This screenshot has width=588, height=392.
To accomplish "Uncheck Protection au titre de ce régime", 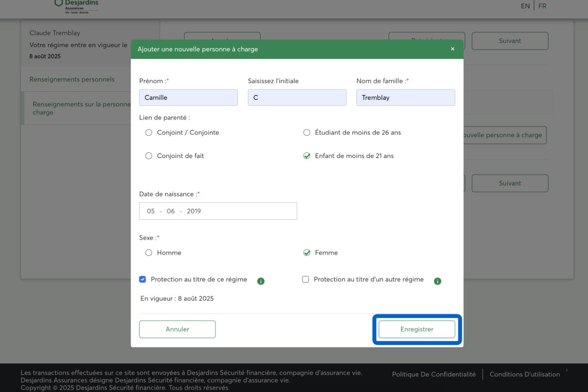I will point(142,279).
